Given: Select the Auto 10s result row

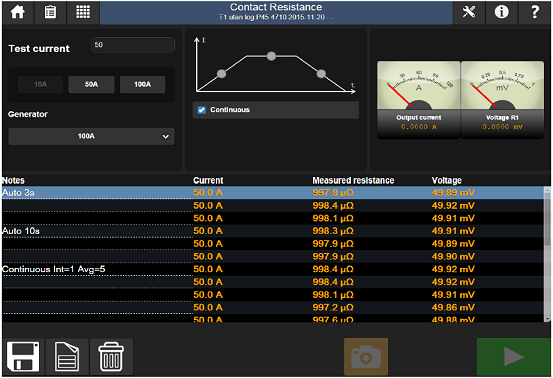Looking at the screenshot, I should 273,231.
